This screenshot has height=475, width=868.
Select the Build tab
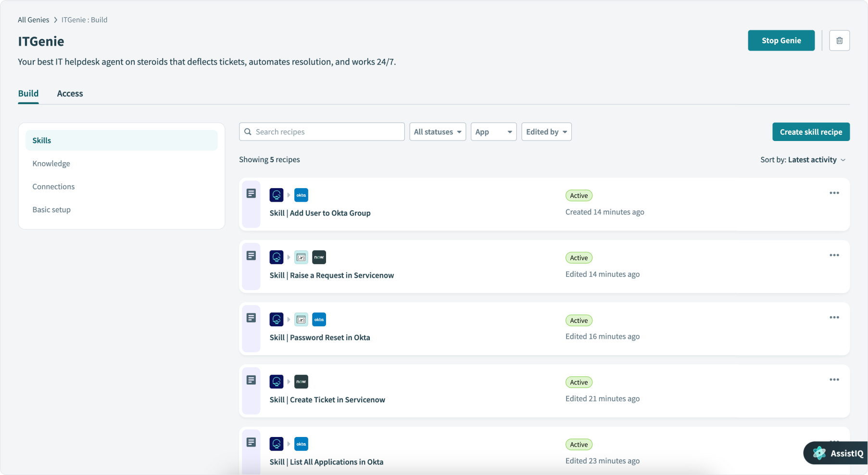pos(28,93)
